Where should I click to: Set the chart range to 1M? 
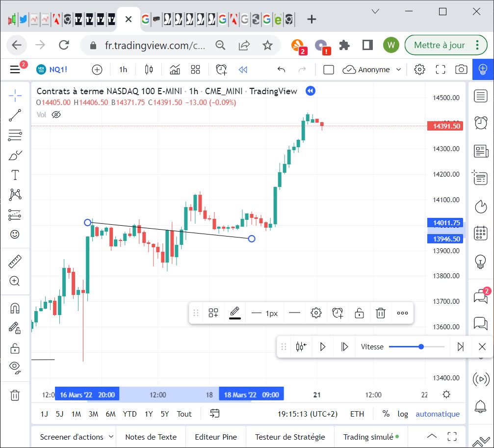click(x=76, y=414)
